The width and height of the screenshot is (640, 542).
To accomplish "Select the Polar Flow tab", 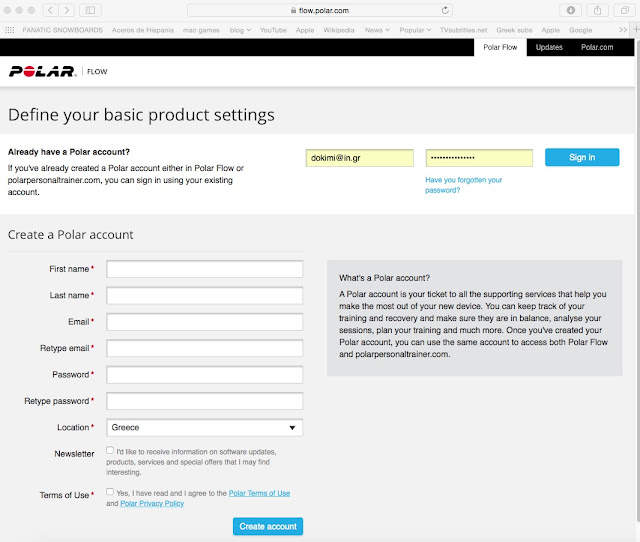I will [500, 47].
